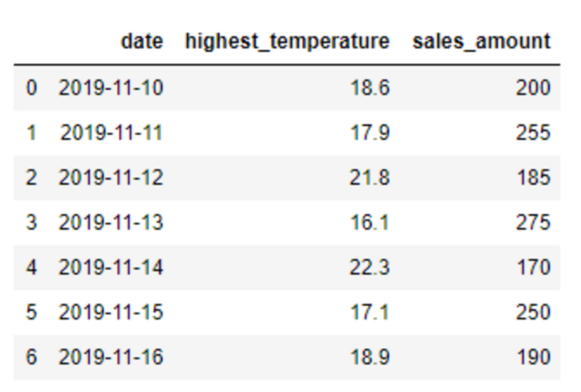This screenshot has width=581, height=392.
Task: Select the date 2019-11-12
Action: pyautogui.click(x=111, y=178)
